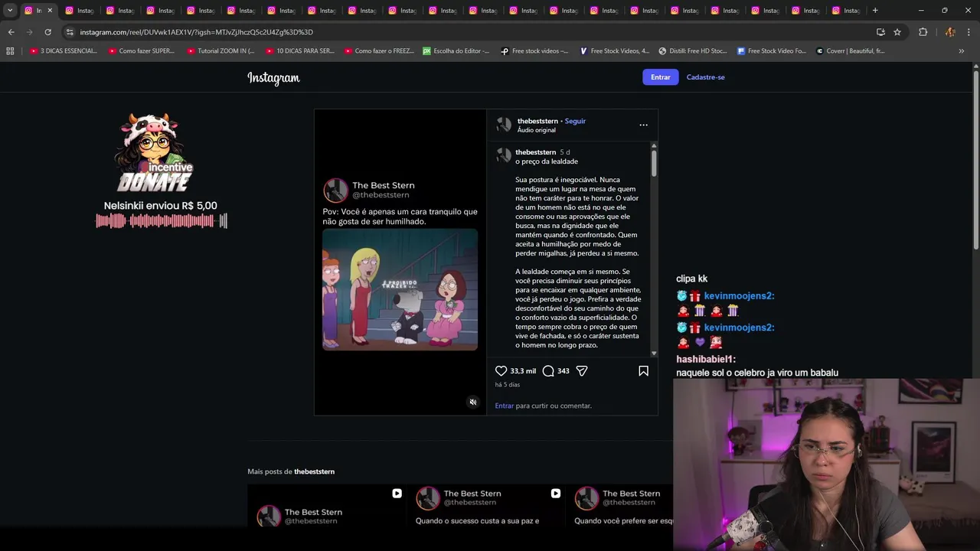
Task: Close the active Instagram tab
Action: (50, 11)
